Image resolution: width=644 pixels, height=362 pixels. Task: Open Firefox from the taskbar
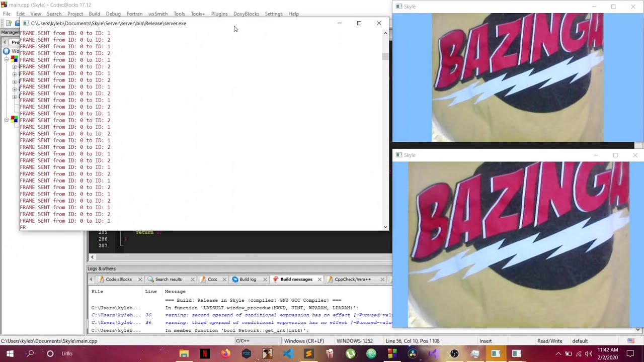(225, 354)
